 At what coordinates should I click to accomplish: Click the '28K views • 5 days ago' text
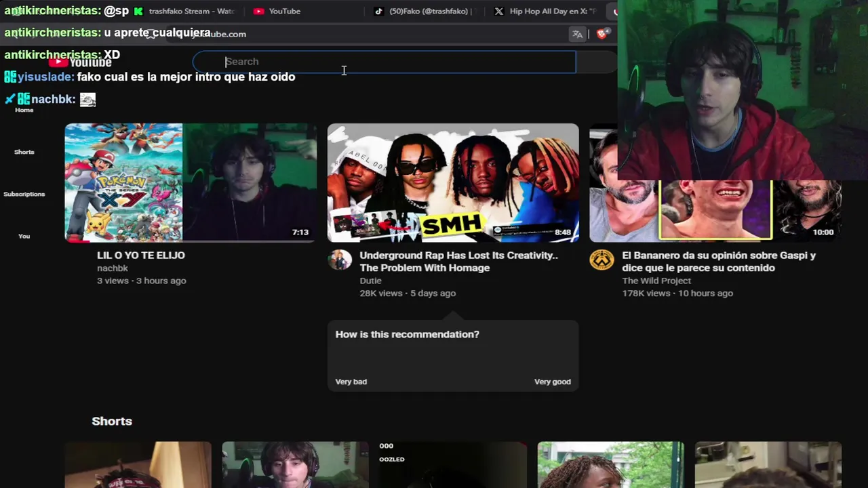408,293
